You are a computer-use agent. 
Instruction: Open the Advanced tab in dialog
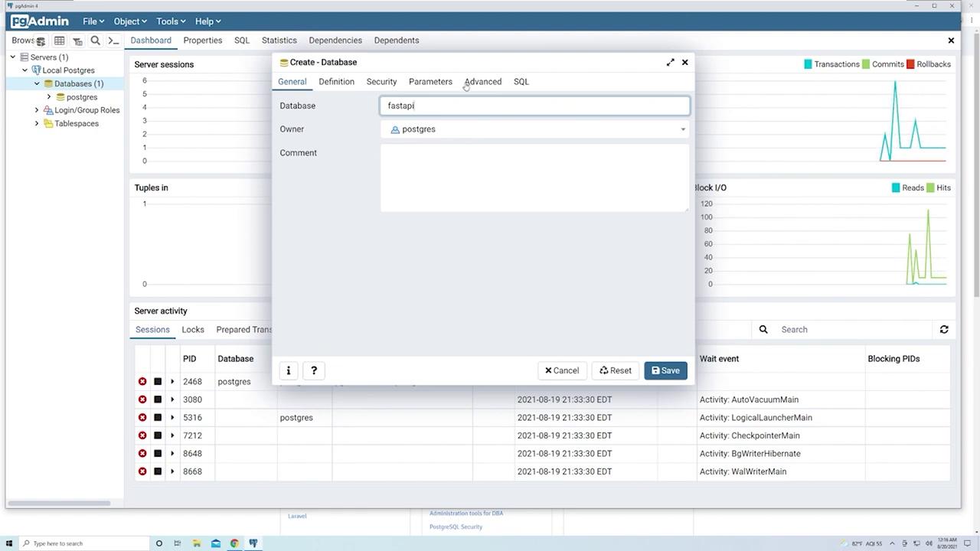tap(483, 82)
